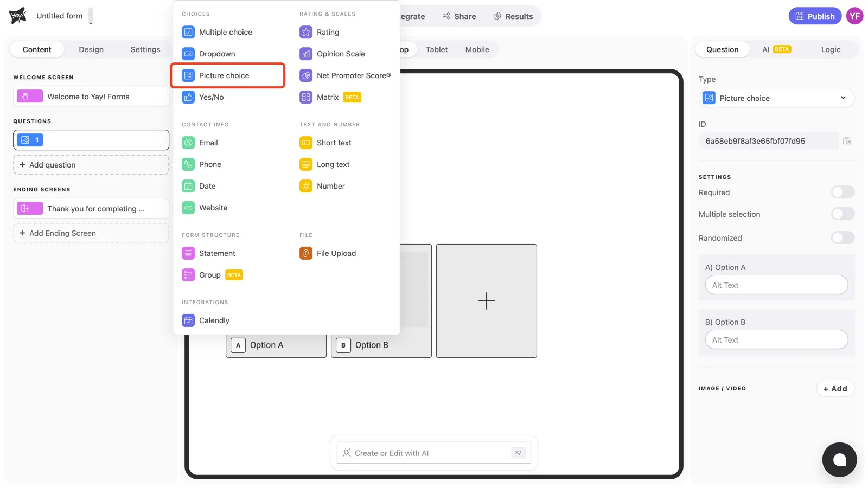The height and width of the screenshot is (488, 868).
Task: Select the File Upload icon
Action: pos(306,253)
